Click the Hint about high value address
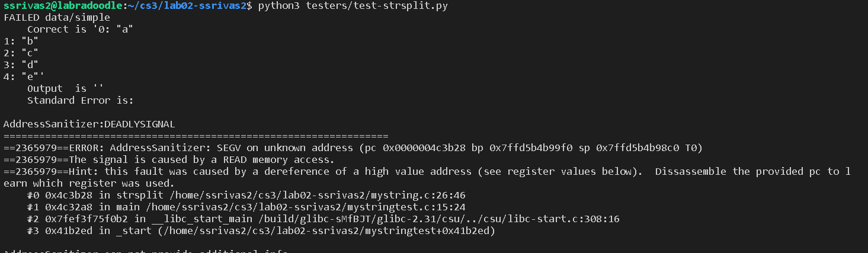868x253 pixels. point(427,171)
